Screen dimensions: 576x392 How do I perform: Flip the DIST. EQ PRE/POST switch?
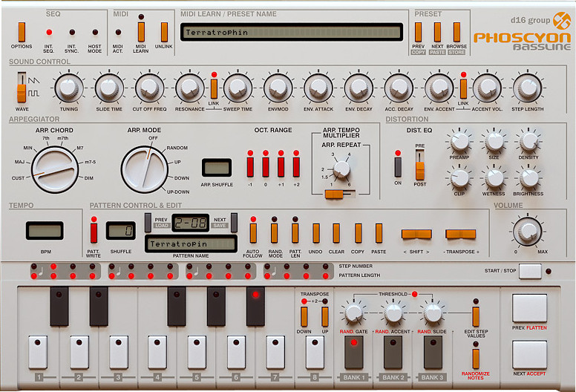click(x=420, y=165)
